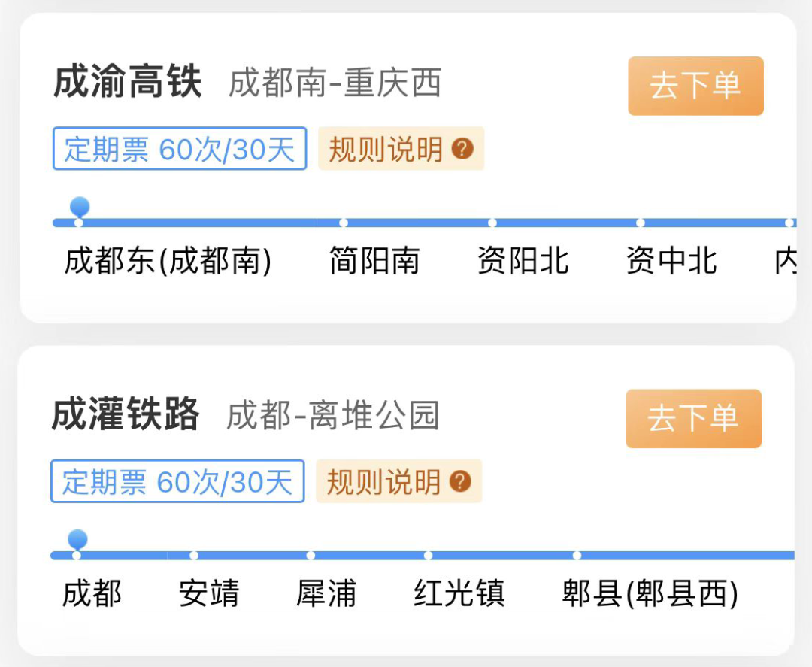Click the blue location pin above 成都 station
The height and width of the screenshot is (667, 812).
(77, 539)
